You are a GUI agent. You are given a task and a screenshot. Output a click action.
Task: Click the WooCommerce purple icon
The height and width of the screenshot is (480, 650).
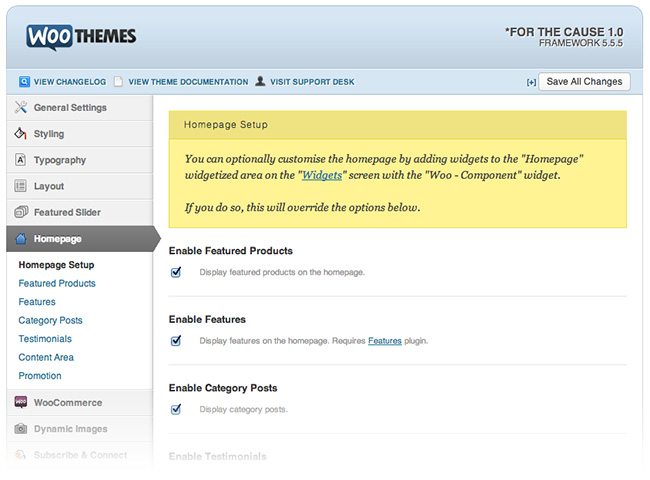[21, 402]
